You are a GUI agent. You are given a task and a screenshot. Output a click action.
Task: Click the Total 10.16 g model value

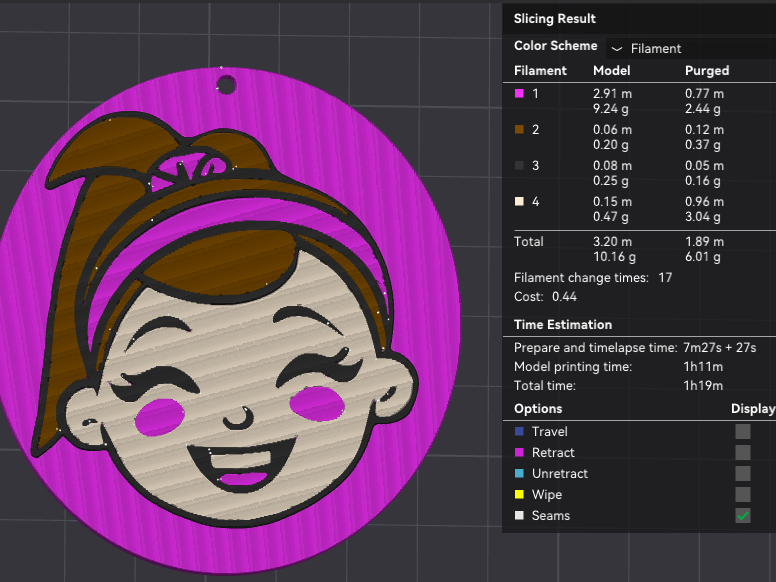pyautogui.click(x=614, y=257)
